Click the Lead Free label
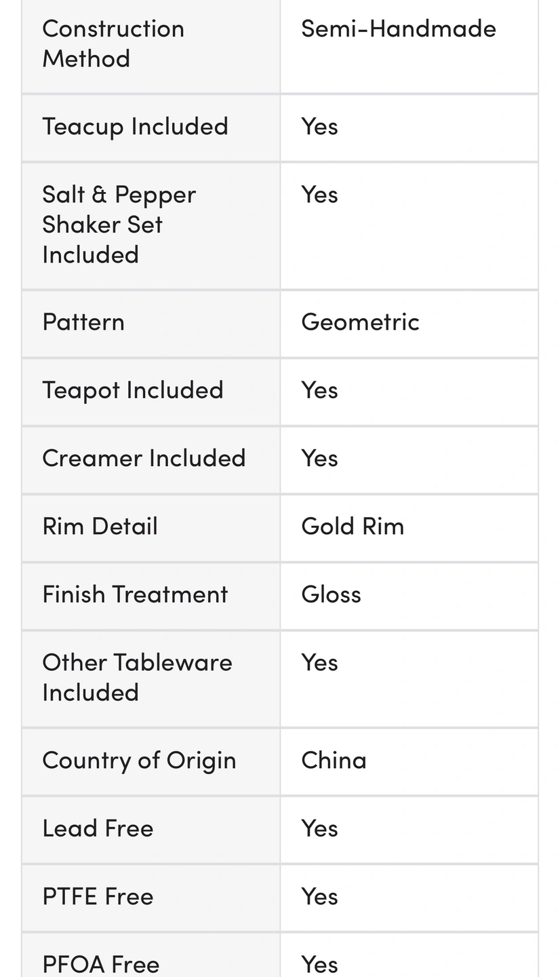The height and width of the screenshot is (977, 560). coord(98,828)
